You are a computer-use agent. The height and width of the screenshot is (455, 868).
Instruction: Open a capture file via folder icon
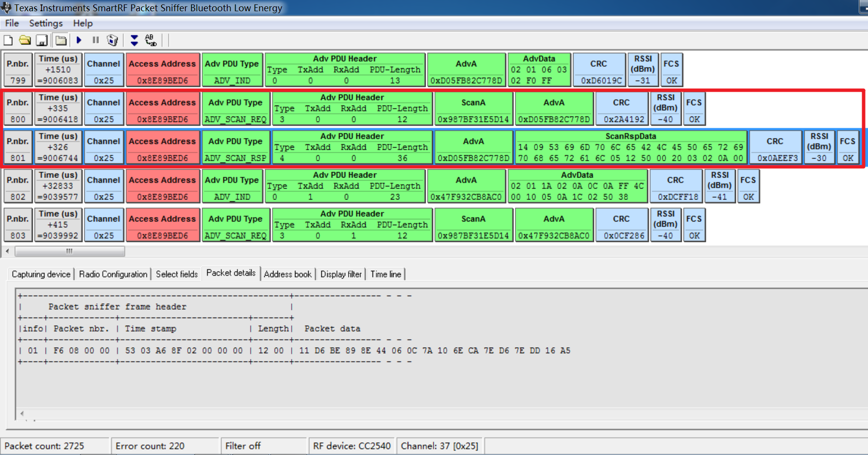click(x=25, y=40)
